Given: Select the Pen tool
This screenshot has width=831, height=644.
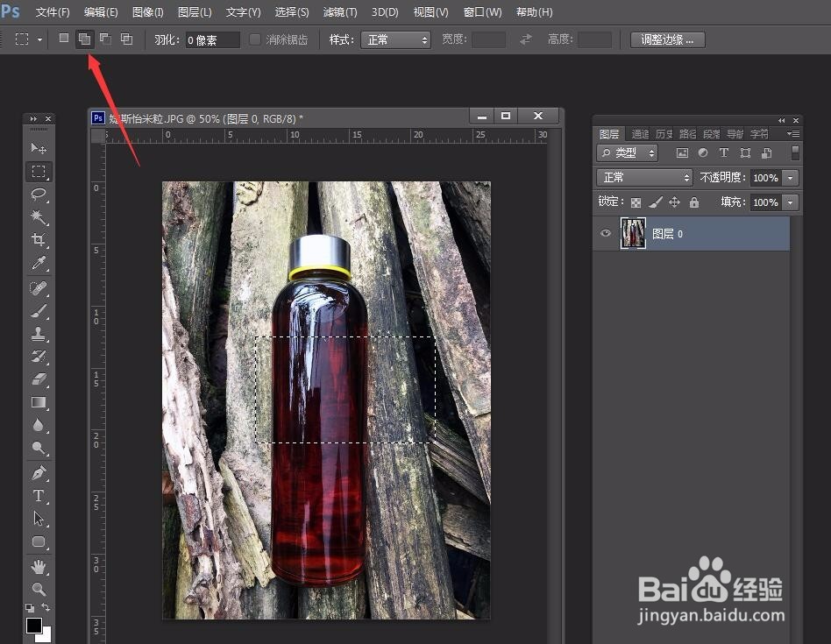Looking at the screenshot, I should click(39, 473).
